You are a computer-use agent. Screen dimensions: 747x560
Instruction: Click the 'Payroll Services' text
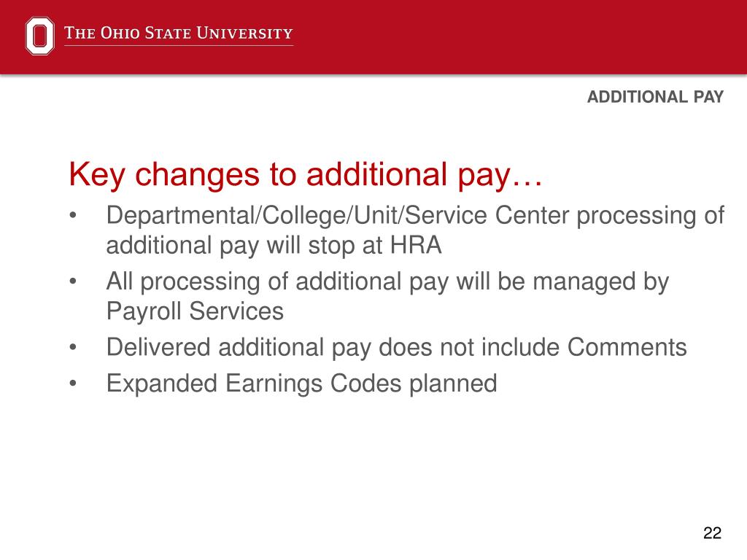pyautogui.click(x=195, y=311)
